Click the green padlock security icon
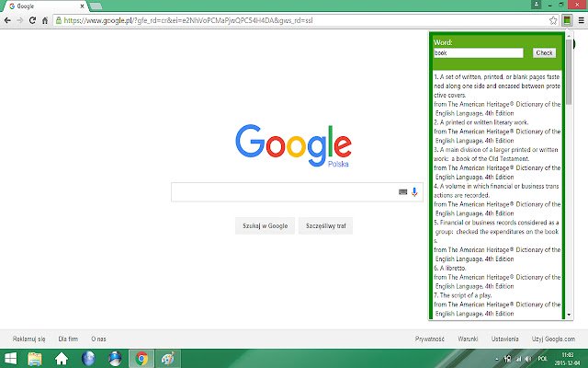The height and width of the screenshot is (368, 588). (59, 20)
